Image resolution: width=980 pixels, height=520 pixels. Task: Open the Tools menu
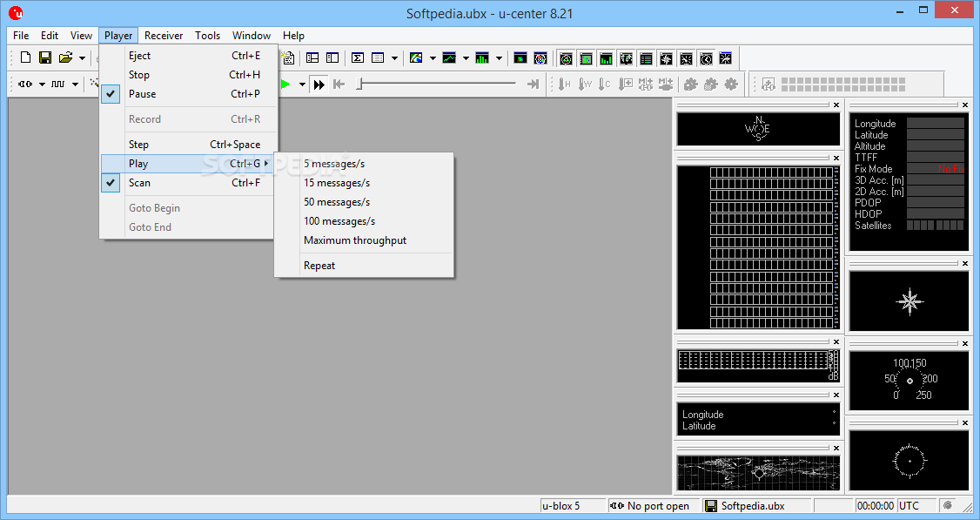tap(207, 36)
